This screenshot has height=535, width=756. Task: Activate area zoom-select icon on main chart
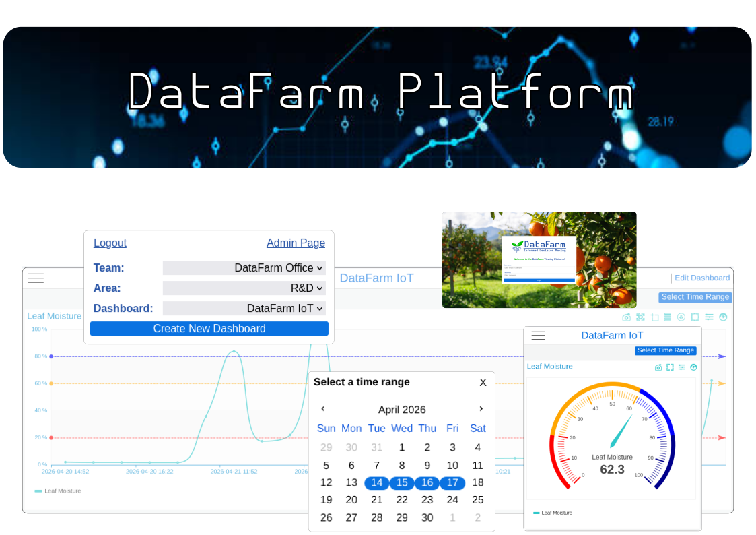pyautogui.click(x=640, y=317)
